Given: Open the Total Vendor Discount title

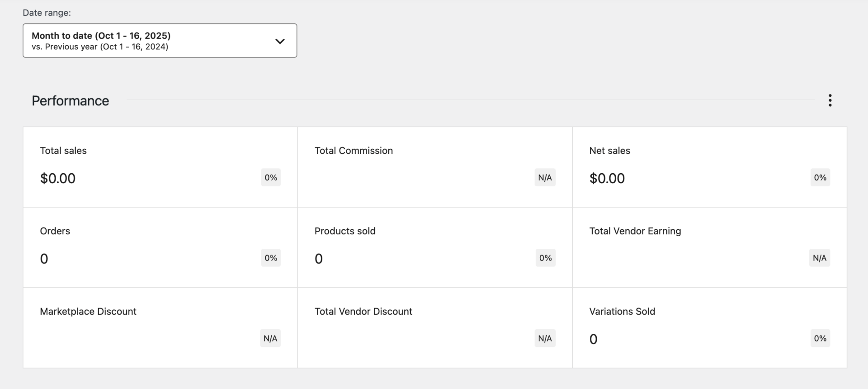Looking at the screenshot, I should 363,312.
